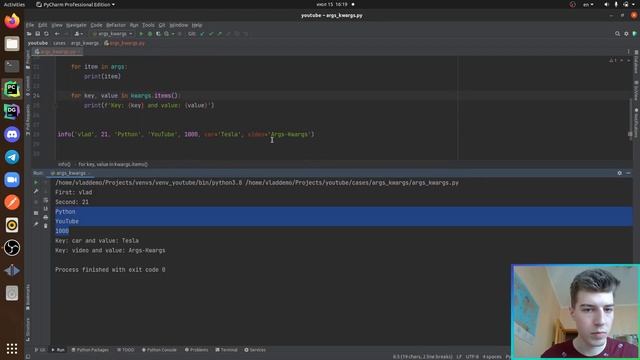640x360 pixels.
Task: Click the 'First: vlad' output line
Action: click(x=73, y=192)
